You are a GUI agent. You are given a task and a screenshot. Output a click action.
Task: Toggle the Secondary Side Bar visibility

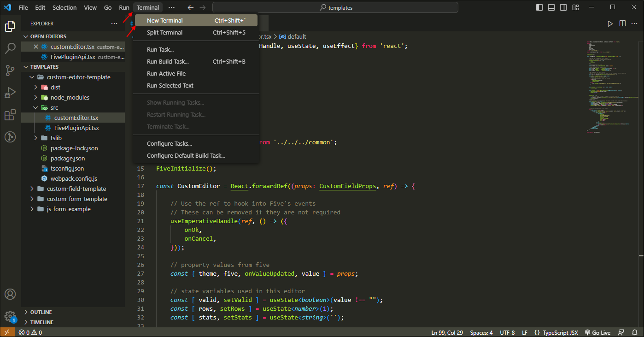coord(563,7)
